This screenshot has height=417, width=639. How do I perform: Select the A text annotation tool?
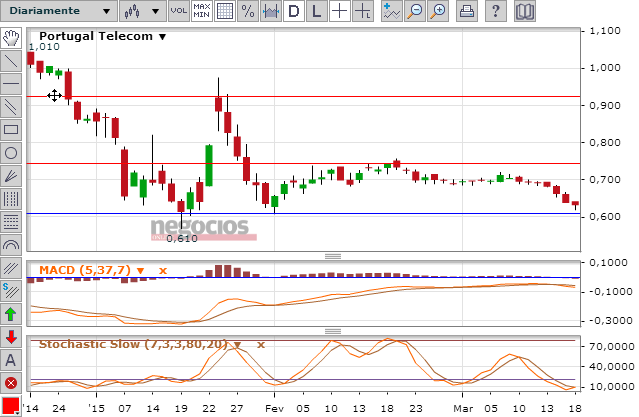11,360
